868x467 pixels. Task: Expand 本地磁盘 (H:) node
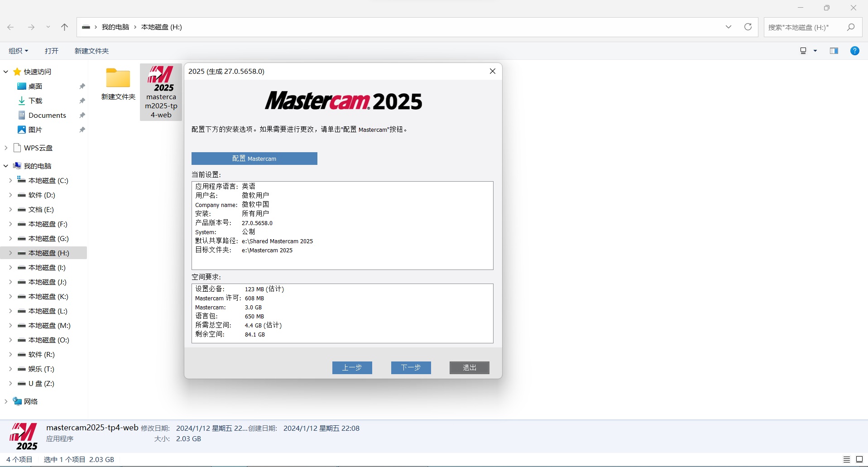click(10, 253)
